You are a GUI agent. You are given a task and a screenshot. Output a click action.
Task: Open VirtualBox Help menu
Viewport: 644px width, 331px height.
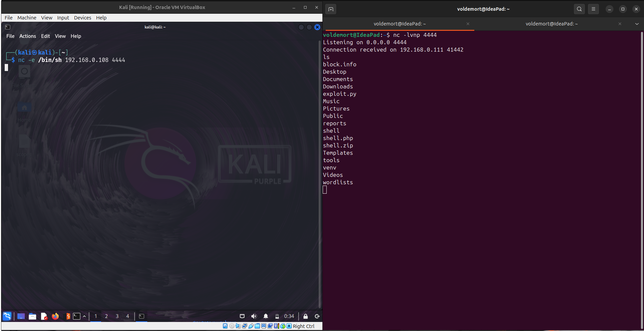(101, 18)
